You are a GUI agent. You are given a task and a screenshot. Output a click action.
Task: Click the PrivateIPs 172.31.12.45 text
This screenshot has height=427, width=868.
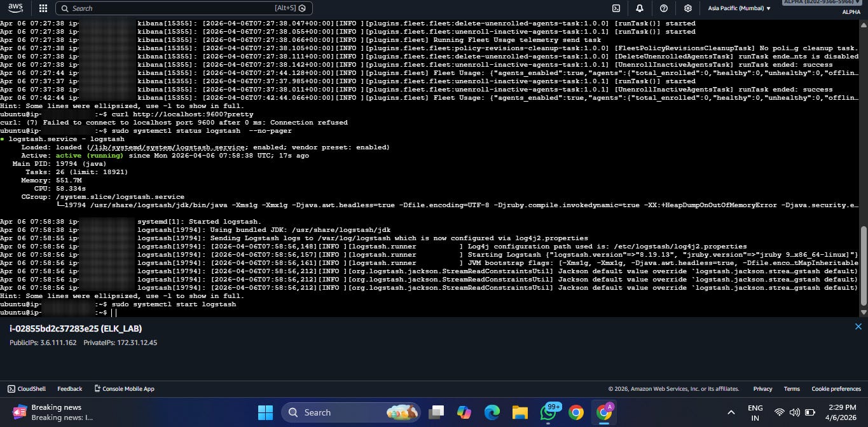[120, 342]
